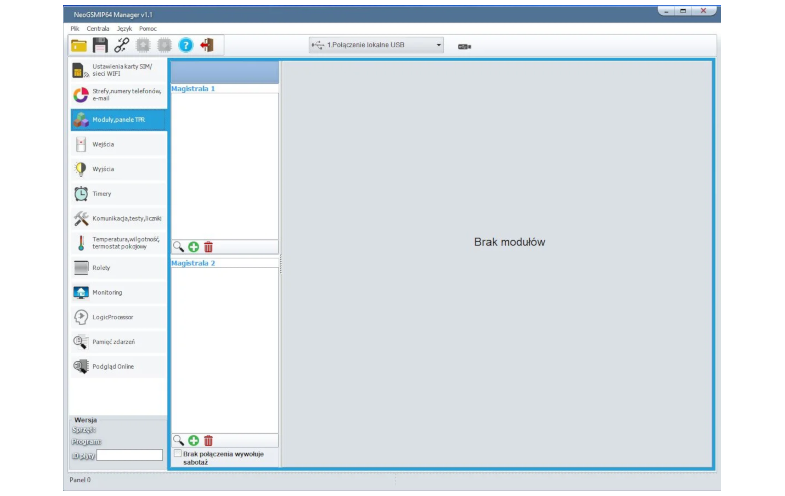Open the Język menu
The image size is (785, 496).
click(124, 29)
